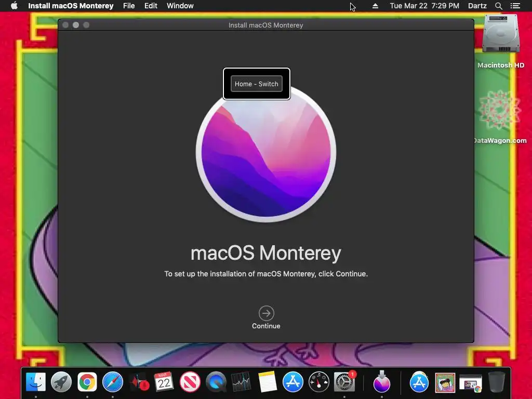
Task: Launch Safari from the Dock
Action: click(x=113, y=382)
